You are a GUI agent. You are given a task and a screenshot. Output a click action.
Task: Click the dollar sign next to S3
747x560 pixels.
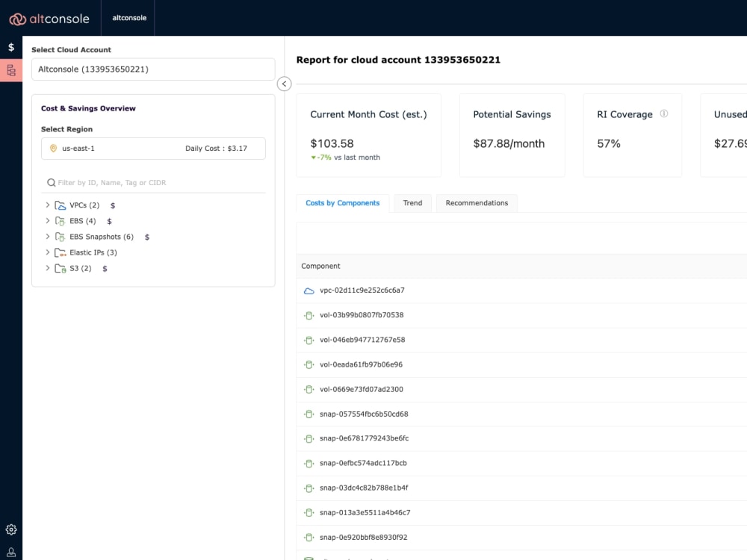click(x=105, y=269)
